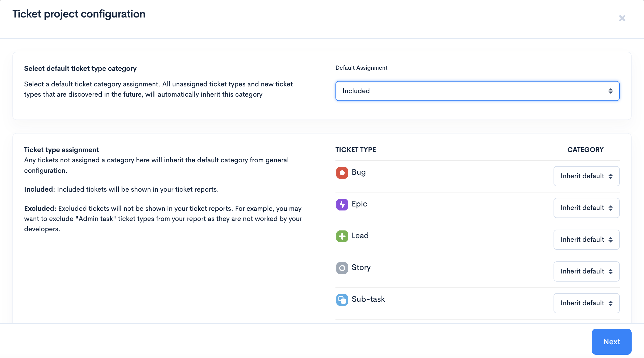Click the Epic ticket type label
Screen dimensions: 644x358
click(x=359, y=204)
